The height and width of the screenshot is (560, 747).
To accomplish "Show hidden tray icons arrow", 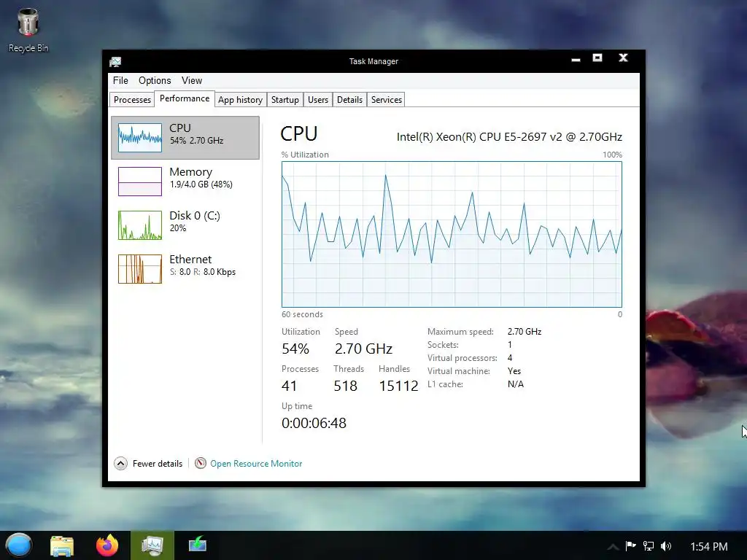I will [613, 547].
